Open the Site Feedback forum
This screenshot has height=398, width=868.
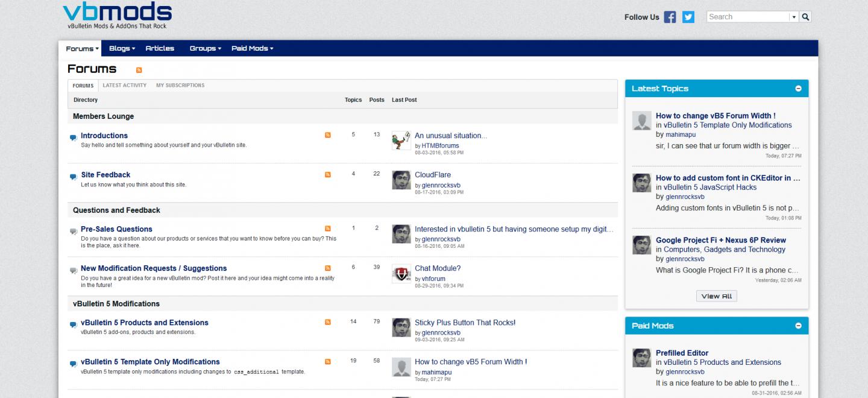pyautogui.click(x=105, y=175)
